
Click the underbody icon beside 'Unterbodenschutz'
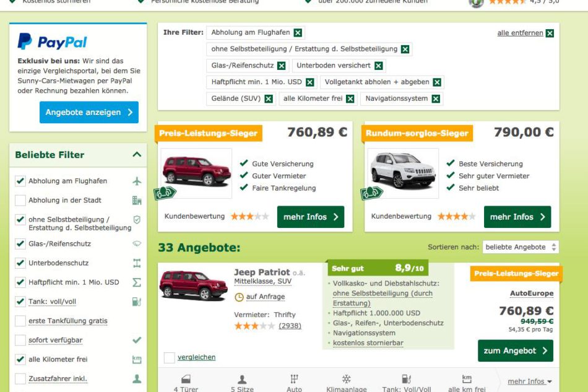(137, 263)
